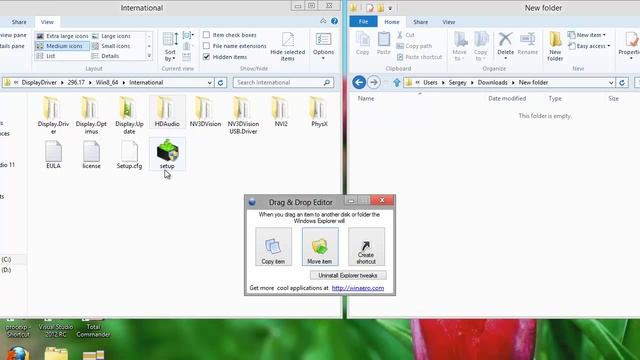This screenshot has width=640, height=360.
Task: Choose Move item in Drag & Drop Editor
Action: click(x=320, y=247)
